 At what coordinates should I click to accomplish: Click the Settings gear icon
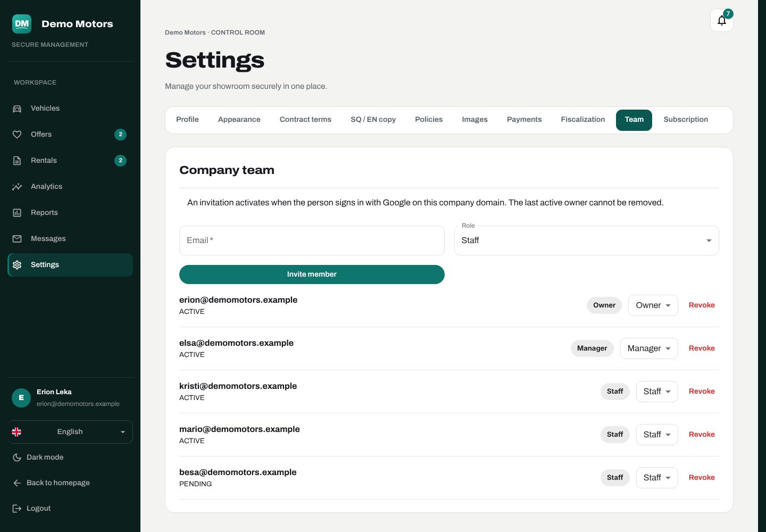[17, 265]
